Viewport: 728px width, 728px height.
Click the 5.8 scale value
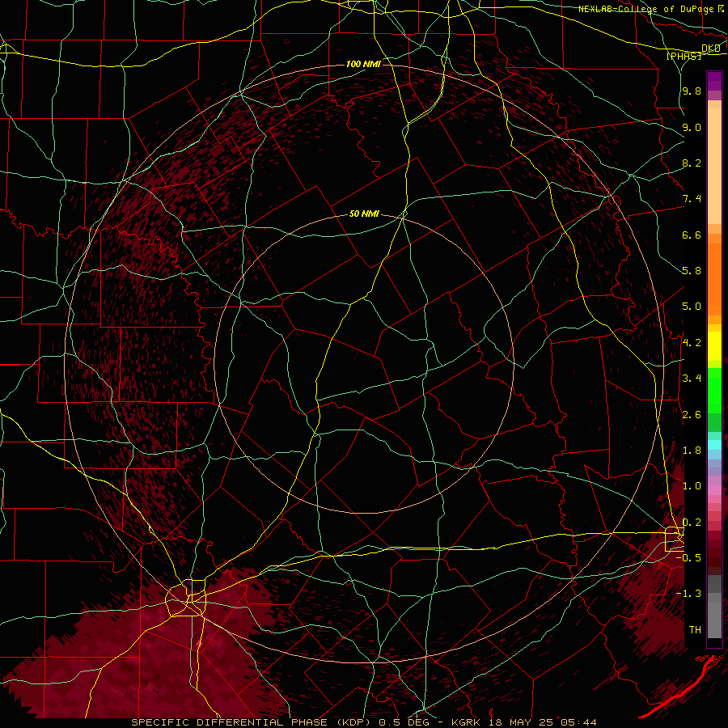coord(692,271)
